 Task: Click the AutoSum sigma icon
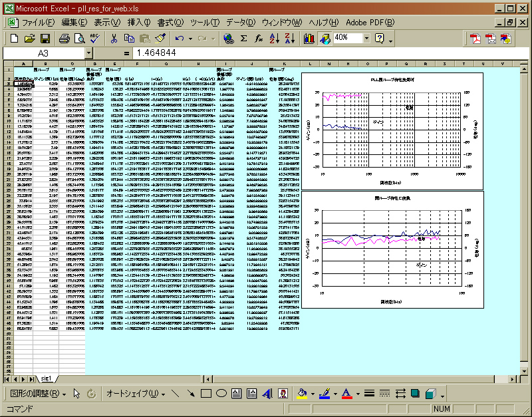click(x=244, y=39)
